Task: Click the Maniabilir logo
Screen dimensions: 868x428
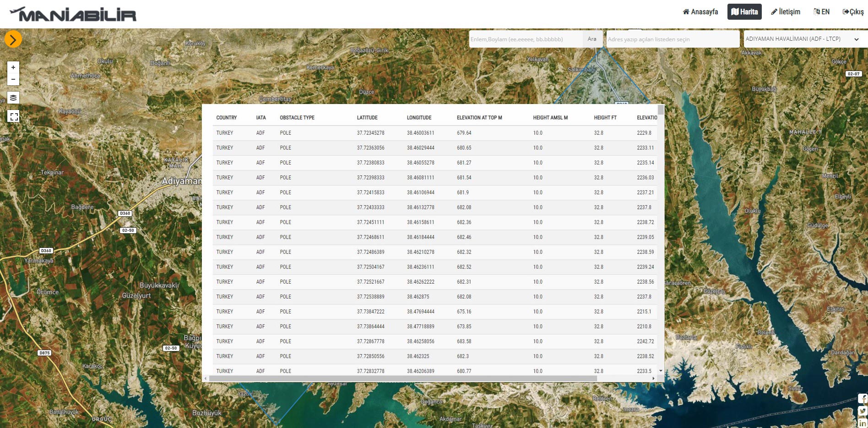Action: tap(73, 15)
